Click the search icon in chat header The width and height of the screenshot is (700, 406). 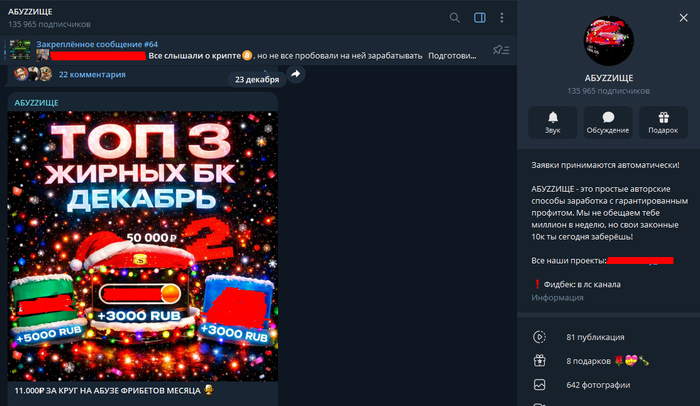click(x=455, y=17)
